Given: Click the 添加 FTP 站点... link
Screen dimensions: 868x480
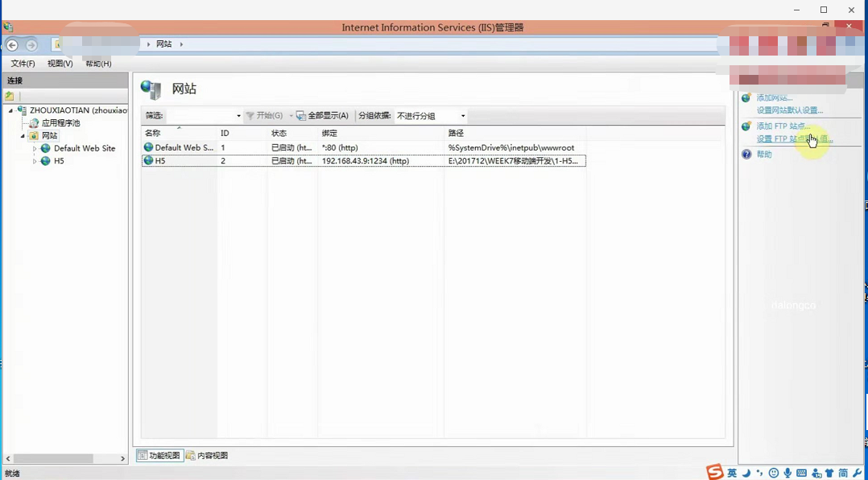Looking at the screenshot, I should (x=783, y=126).
